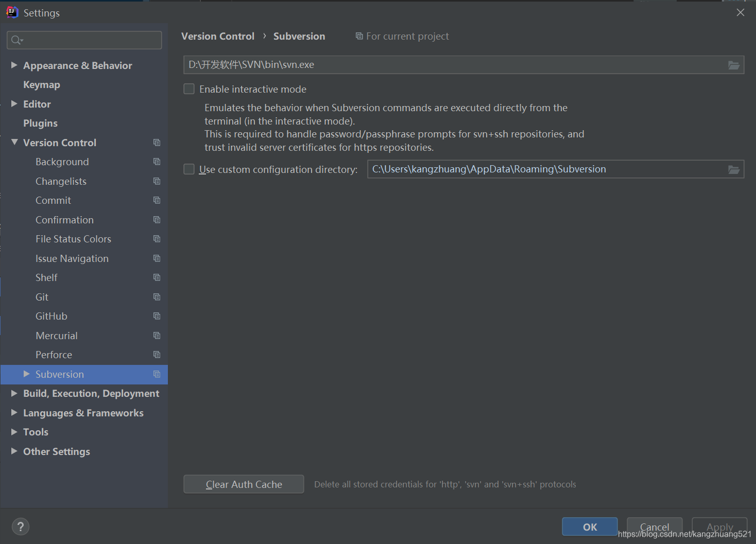Confirm settings with OK button
This screenshot has height=544, width=756.
point(590,527)
